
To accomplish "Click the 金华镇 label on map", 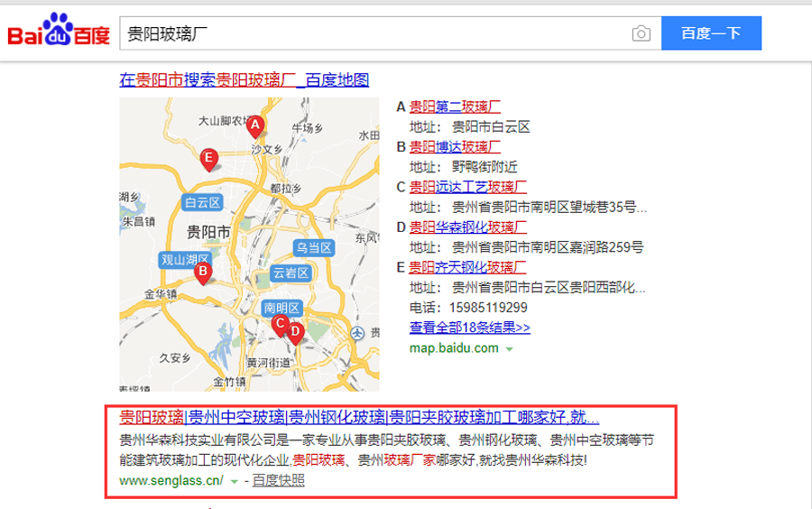I will (161, 294).
